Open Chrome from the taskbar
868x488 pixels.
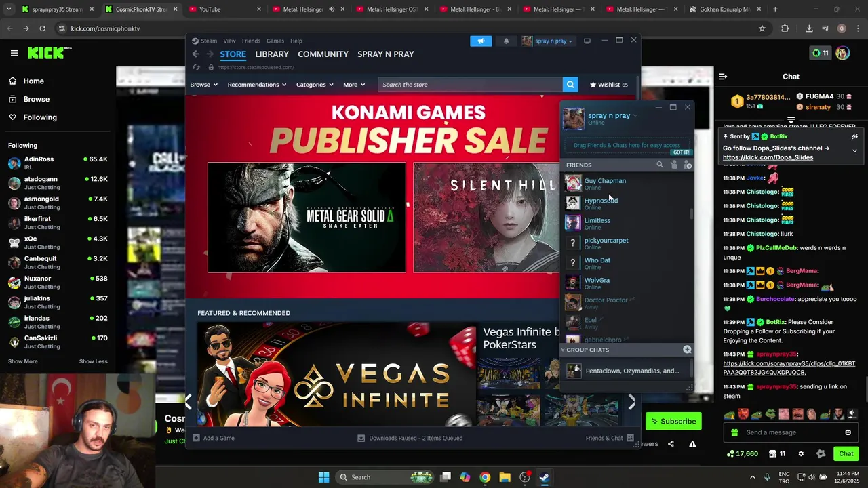(485, 477)
